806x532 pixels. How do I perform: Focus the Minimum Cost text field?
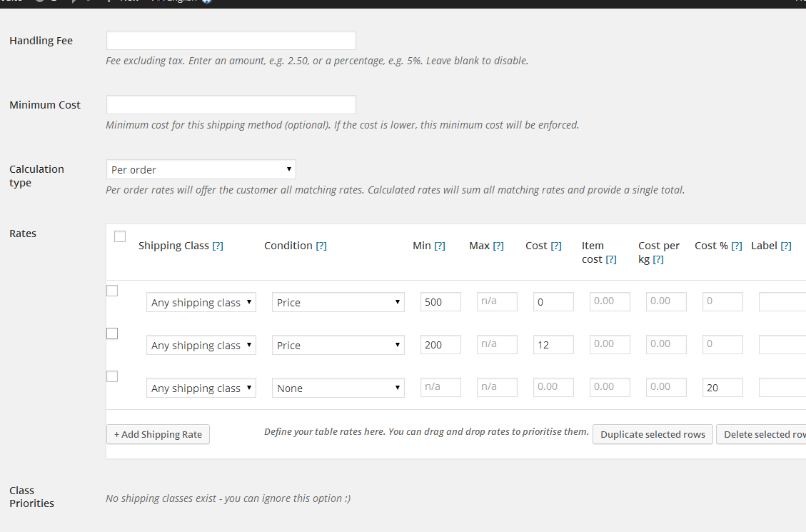pos(231,105)
